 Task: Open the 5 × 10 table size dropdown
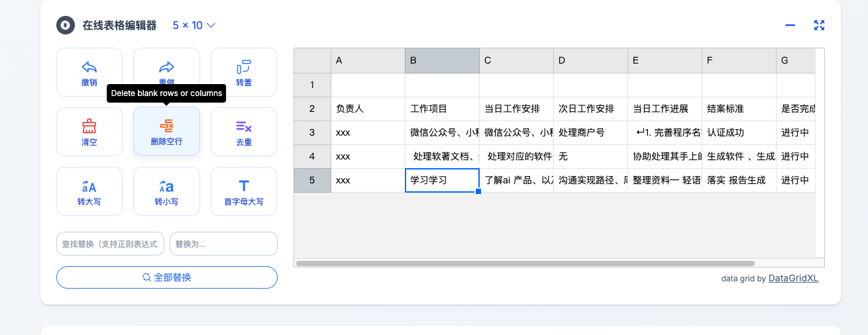[x=194, y=25]
